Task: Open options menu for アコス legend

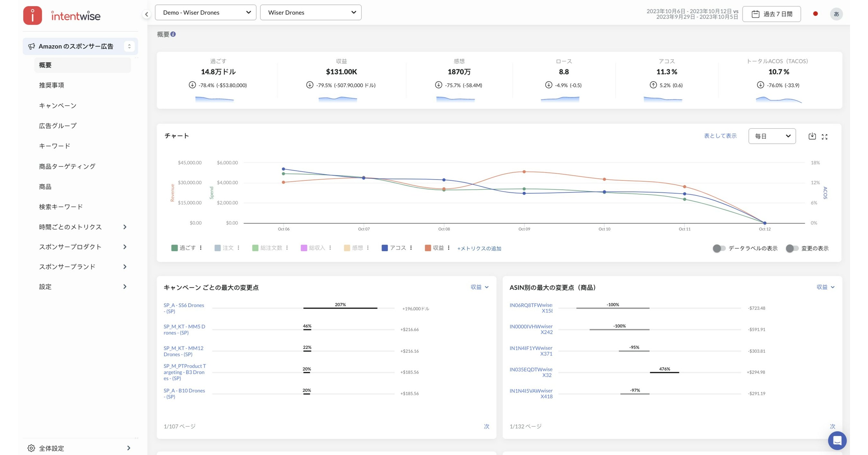Action: (x=411, y=248)
